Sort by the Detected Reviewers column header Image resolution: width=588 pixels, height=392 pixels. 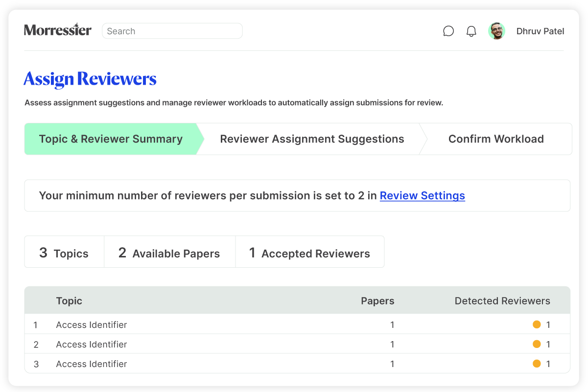[x=502, y=300]
